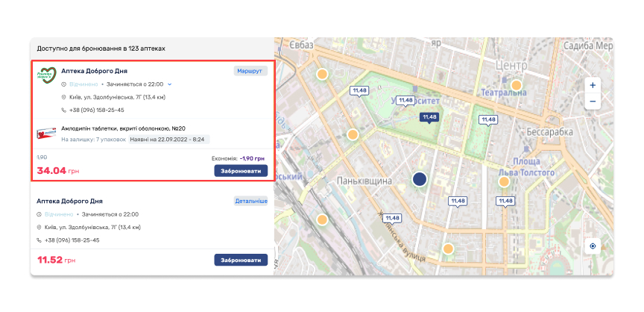Image resolution: width=644 pixels, height=312 pixels.
Task: Select the dark blue 11.48 price tag
Action: 429,116
